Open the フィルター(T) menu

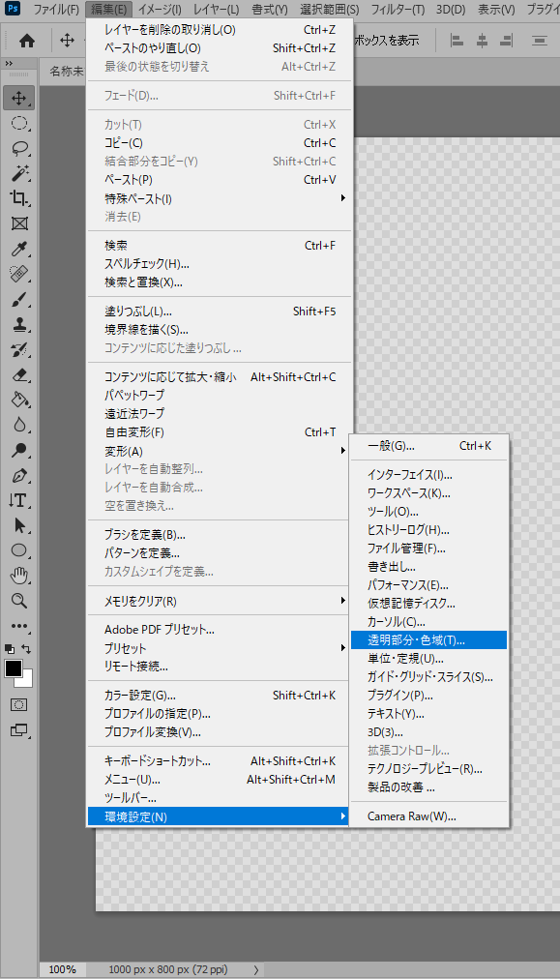click(398, 10)
